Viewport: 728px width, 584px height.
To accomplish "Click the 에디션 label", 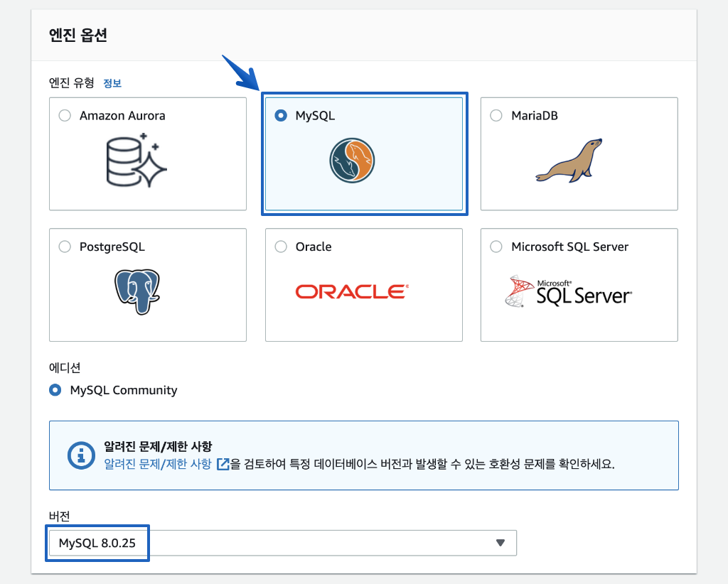I will [x=65, y=368].
